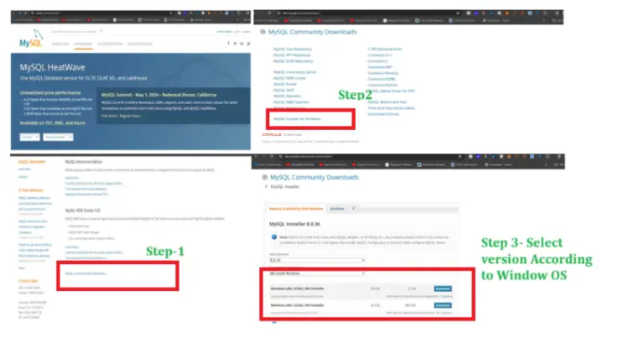
Task: Click the Oracle logo in the downloads list footer
Action: click(272, 134)
